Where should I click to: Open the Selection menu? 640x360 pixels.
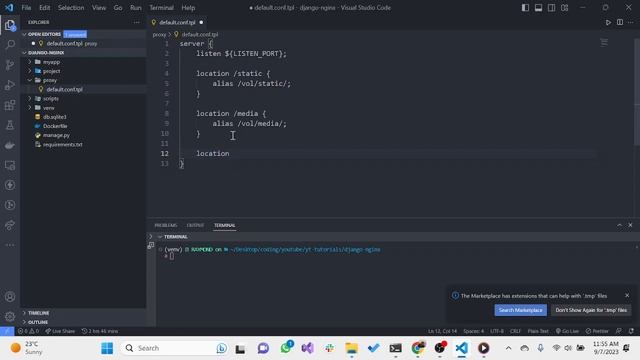tap(71, 8)
